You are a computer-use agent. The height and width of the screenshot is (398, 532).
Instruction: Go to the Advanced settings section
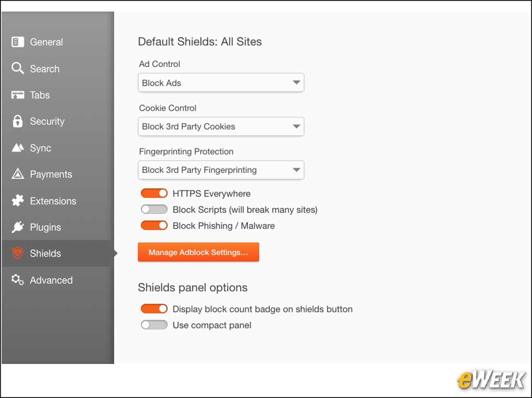[51, 280]
